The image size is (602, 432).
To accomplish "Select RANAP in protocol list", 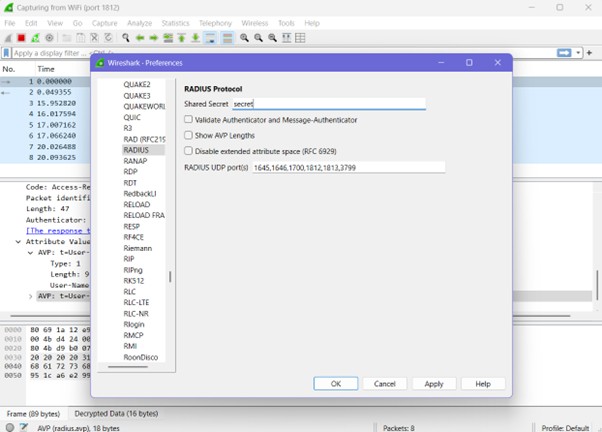I will coord(135,161).
